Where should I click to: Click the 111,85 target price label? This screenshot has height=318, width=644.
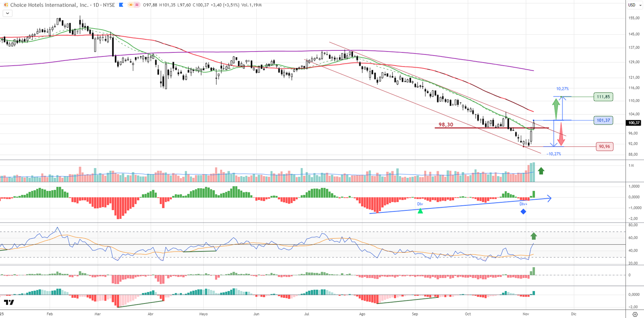603,97
